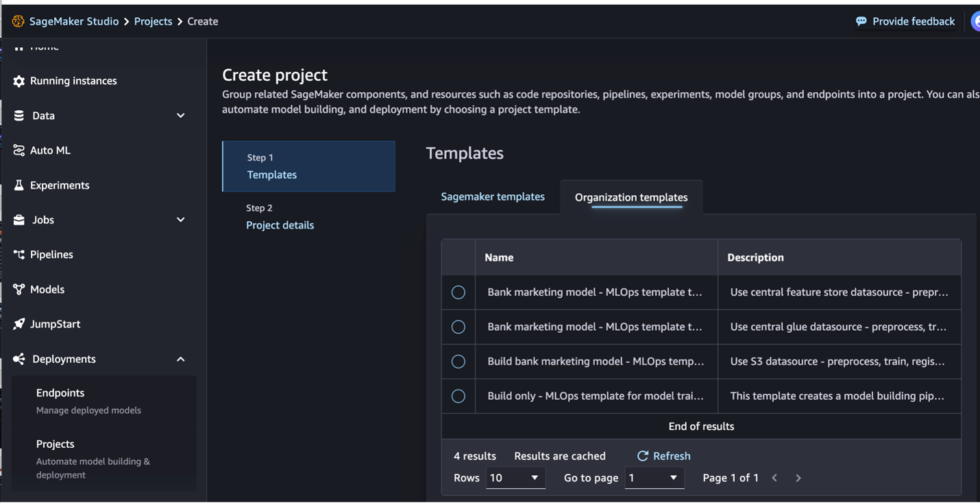This screenshot has width=980, height=504.
Task: Select the feature store Bank marketing template radio
Action: [x=458, y=292]
